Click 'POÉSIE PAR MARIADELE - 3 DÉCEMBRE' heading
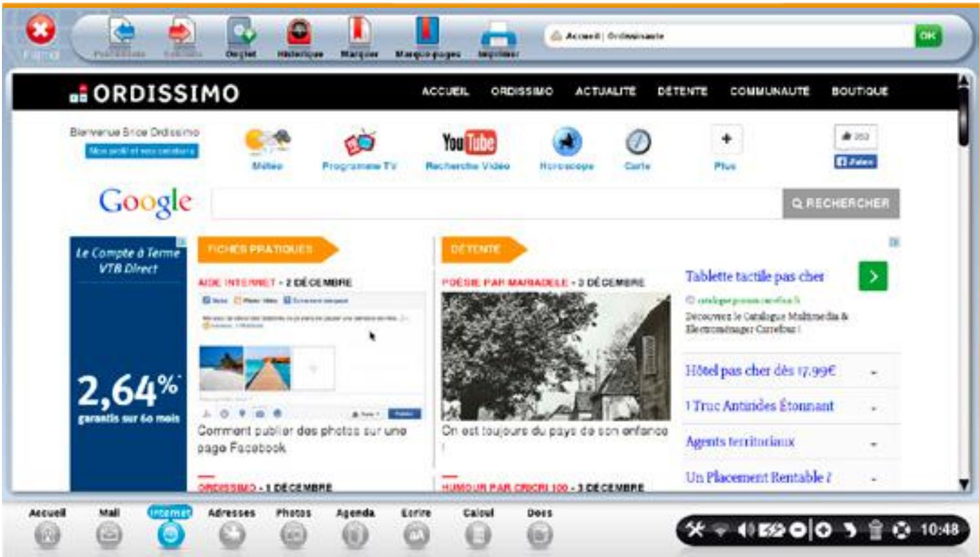This screenshot has height=557, width=980. pos(543,283)
